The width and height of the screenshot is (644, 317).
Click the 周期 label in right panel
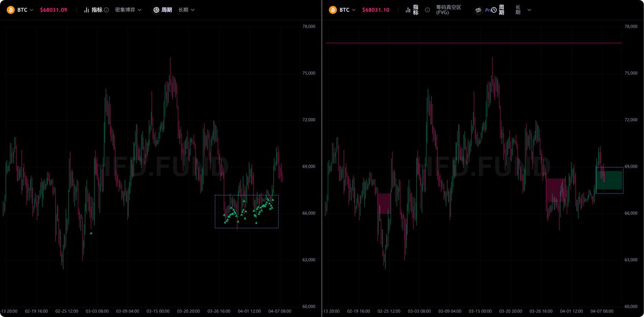[x=502, y=10]
